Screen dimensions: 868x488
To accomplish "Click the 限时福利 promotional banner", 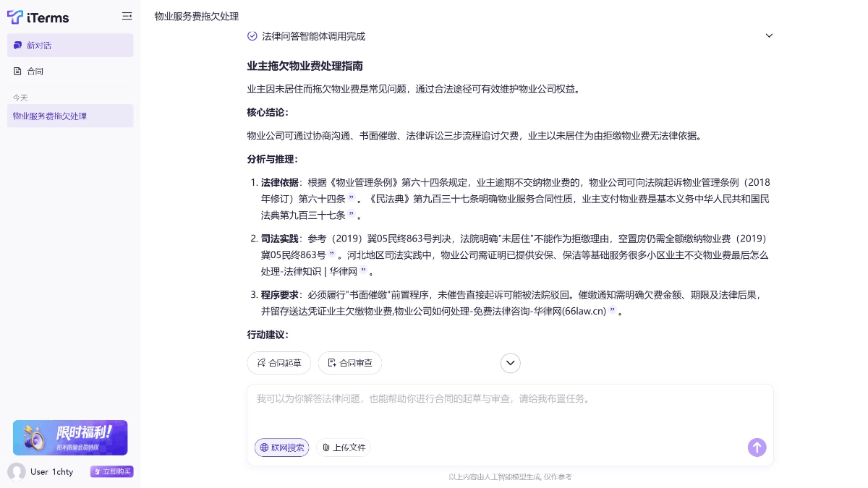I will pos(70,437).
